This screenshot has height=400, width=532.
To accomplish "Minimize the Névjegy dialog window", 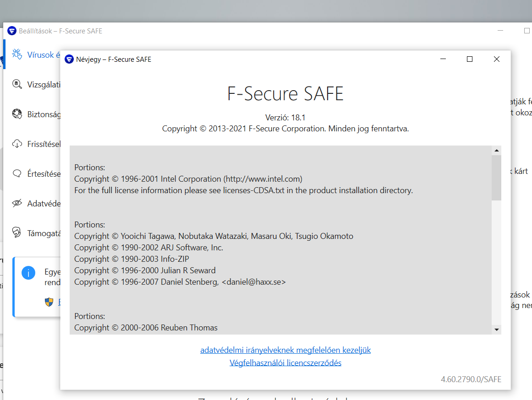I will click(443, 59).
